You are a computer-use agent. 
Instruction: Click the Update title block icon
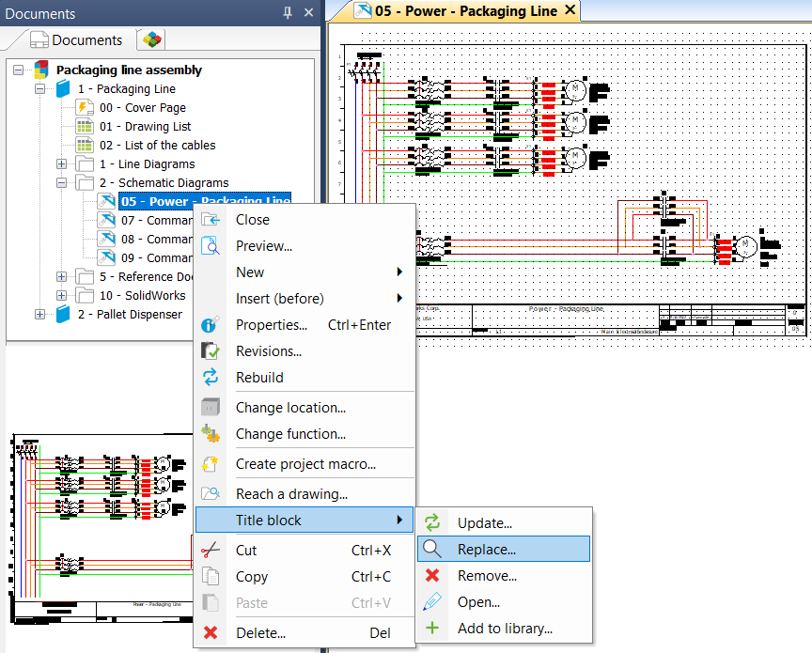432,523
